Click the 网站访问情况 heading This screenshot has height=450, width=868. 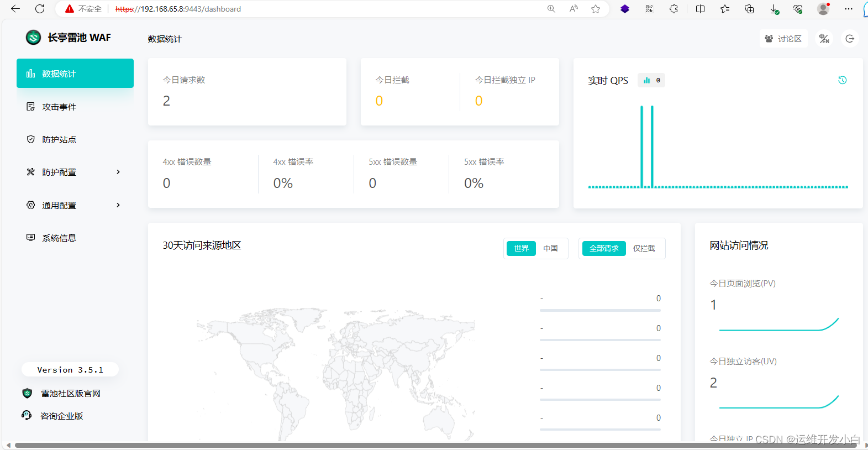coord(739,245)
